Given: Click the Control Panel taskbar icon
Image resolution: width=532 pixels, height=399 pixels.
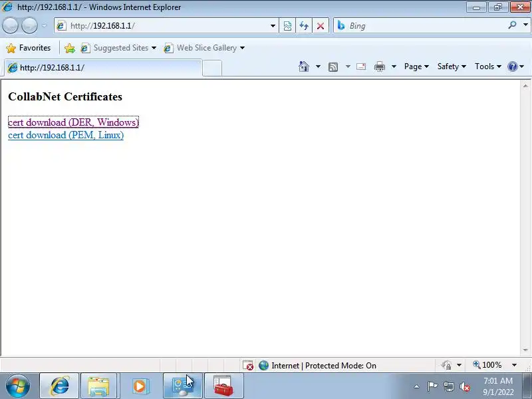Looking at the screenshot, I should [x=183, y=386].
